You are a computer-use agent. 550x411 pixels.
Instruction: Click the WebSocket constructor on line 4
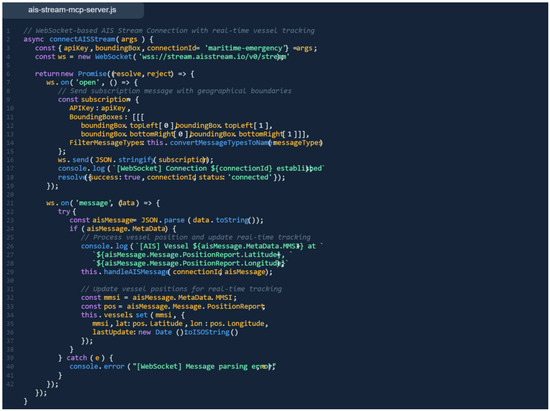(113, 56)
